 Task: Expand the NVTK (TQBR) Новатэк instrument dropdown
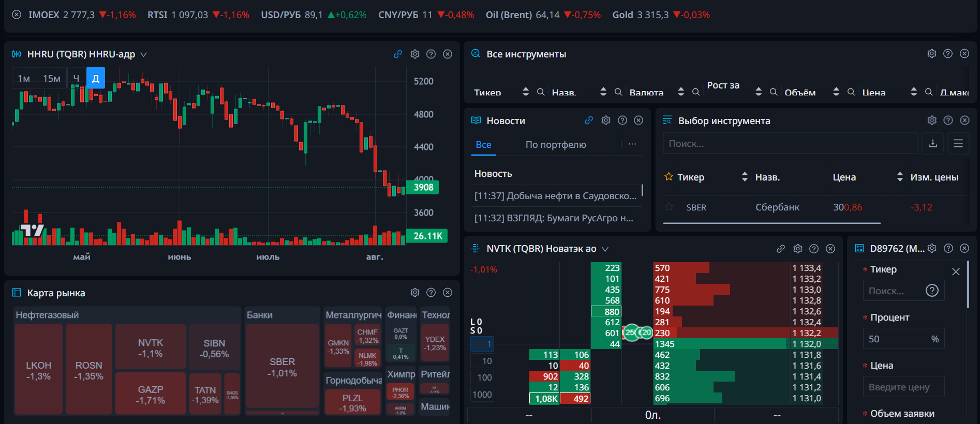click(605, 249)
